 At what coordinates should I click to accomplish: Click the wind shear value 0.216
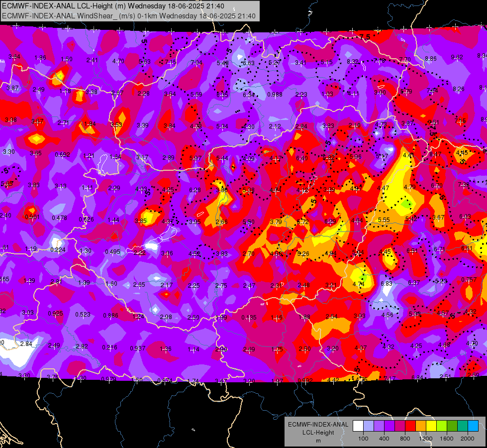click(109, 347)
